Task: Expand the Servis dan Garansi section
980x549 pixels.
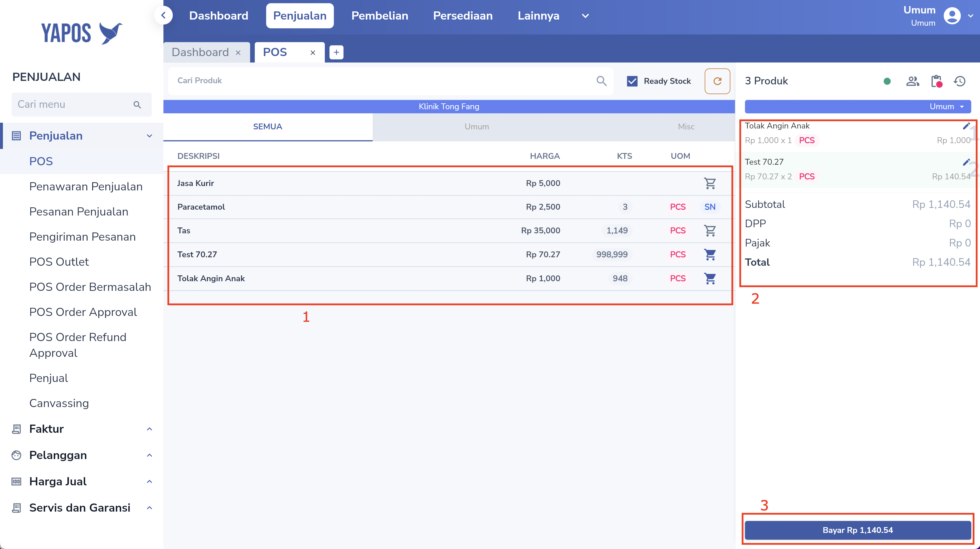Action: tap(149, 508)
